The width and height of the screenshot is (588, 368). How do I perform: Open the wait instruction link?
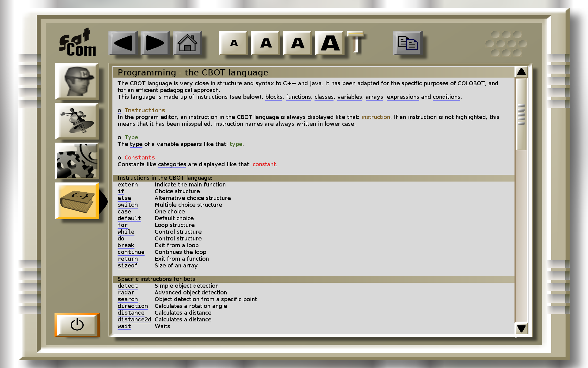click(124, 326)
